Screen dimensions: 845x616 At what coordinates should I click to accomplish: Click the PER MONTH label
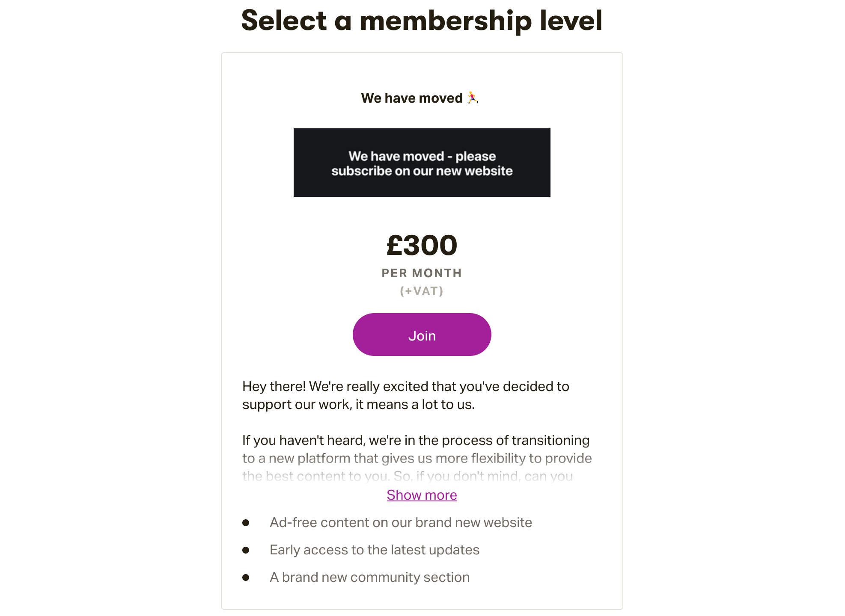422,273
